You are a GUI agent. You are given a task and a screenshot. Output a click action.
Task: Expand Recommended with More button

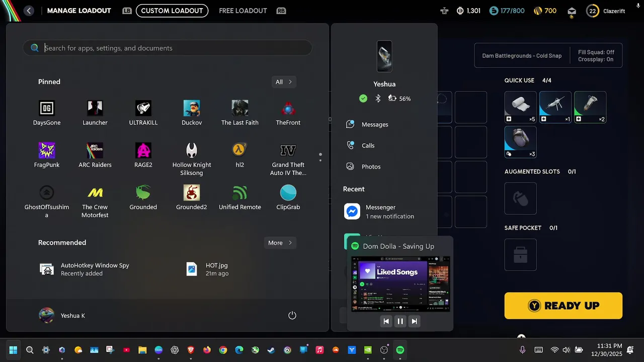click(x=280, y=243)
